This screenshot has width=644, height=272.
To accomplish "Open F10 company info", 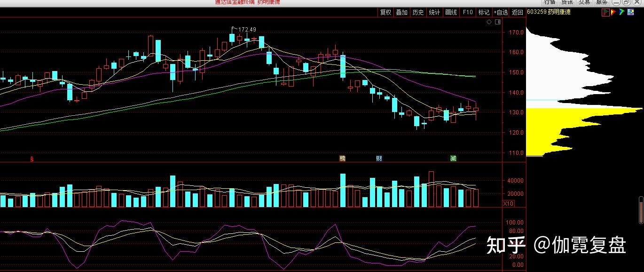I will [467, 12].
